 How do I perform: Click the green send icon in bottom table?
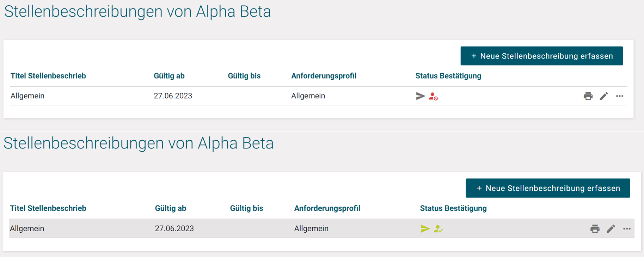[x=425, y=228]
